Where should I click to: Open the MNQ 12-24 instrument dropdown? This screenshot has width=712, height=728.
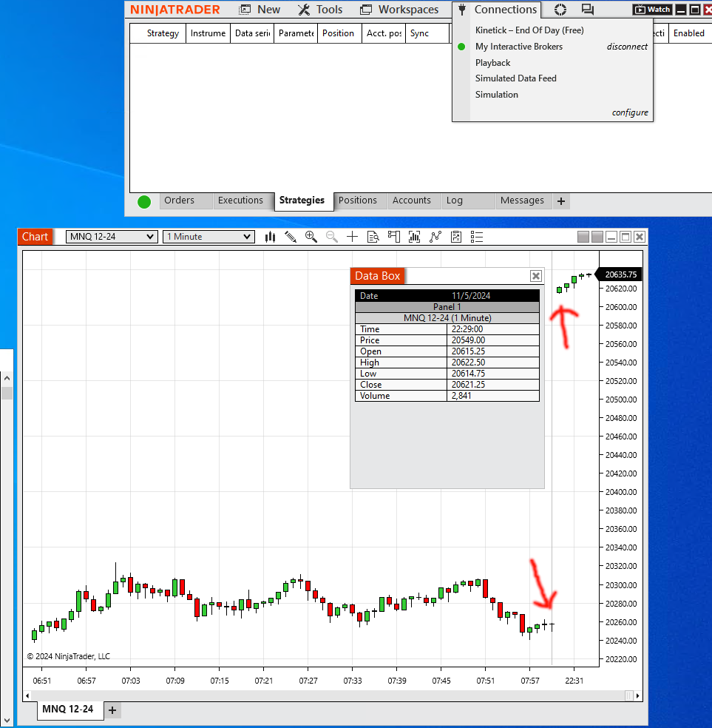112,237
